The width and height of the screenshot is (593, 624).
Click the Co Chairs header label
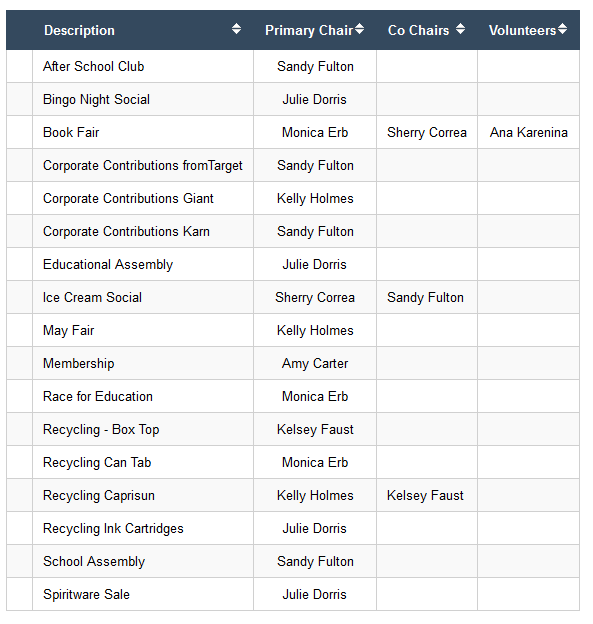pyautogui.click(x=418, y=30)
